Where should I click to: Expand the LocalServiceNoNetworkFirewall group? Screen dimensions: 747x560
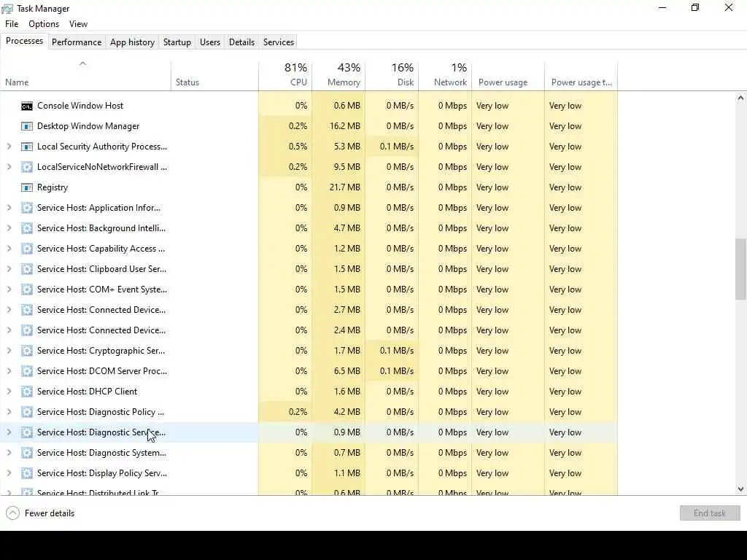coord(9,167)
